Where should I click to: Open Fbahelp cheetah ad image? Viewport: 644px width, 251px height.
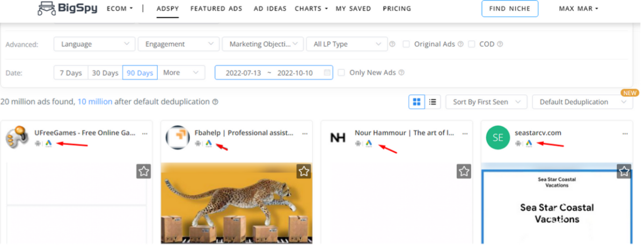click(x=237, y=203)
